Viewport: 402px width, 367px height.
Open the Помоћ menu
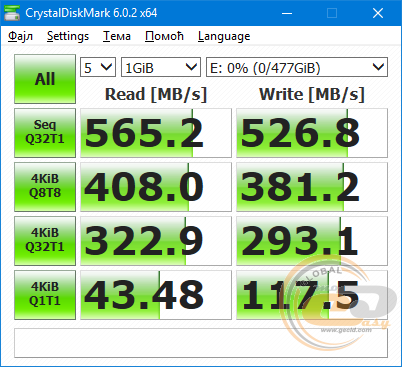[x=164, y=36]
